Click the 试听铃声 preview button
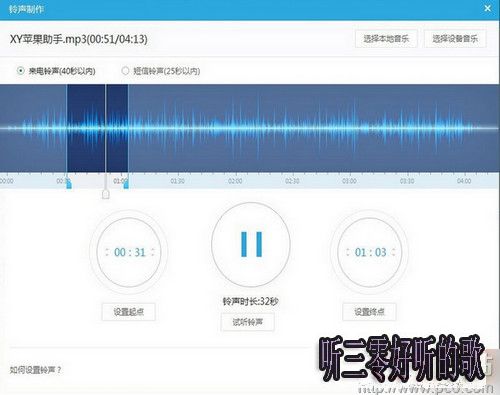This screenshot has width=500, height=395. point(248,322)
